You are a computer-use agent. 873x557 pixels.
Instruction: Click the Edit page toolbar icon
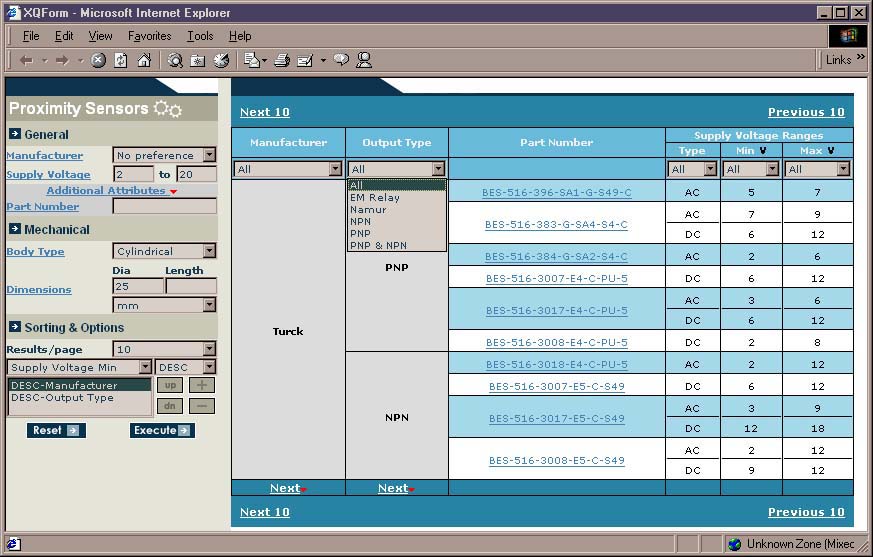pyautogui.click(x=305, y=60)
